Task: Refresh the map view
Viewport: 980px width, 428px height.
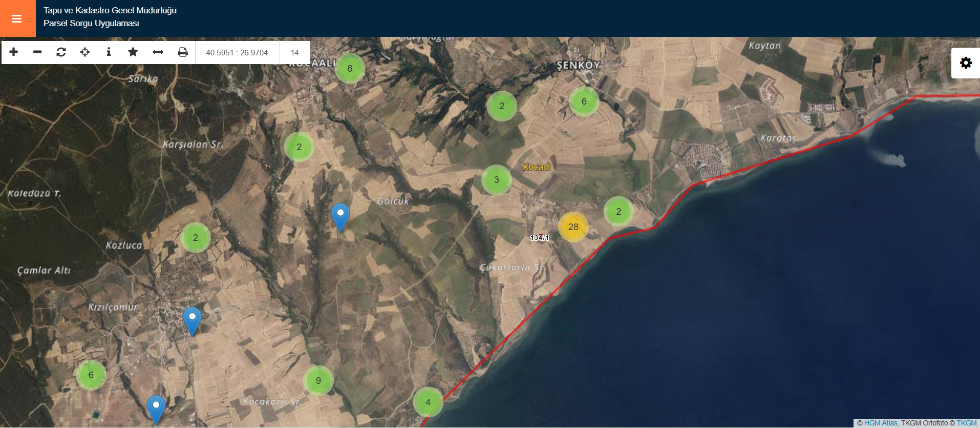Action: pos(61,52)
